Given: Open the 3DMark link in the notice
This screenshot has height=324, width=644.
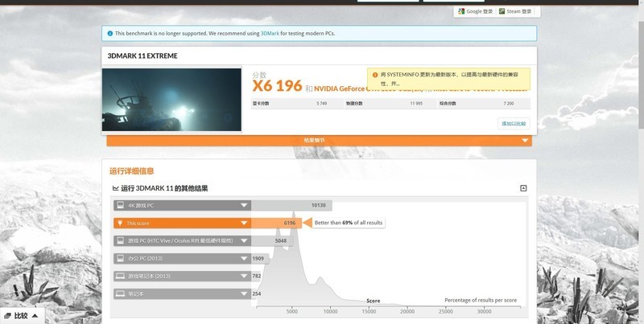Looking at the screenshot, I should [x=270, y=34].
